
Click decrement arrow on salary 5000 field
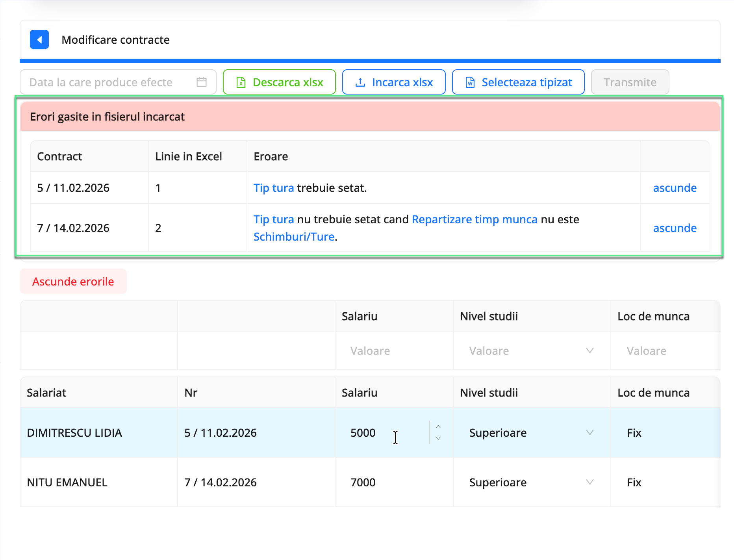pos(438,438)
